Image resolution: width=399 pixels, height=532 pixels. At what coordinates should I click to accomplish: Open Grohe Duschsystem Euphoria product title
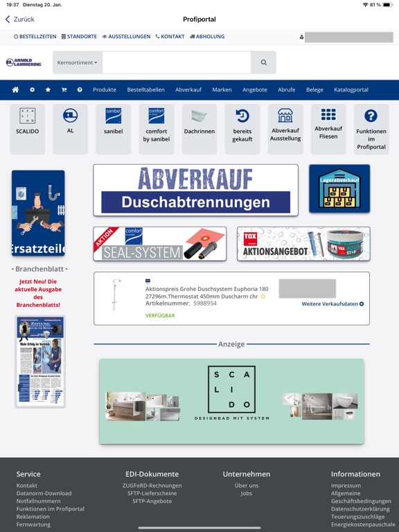(206, 293)
